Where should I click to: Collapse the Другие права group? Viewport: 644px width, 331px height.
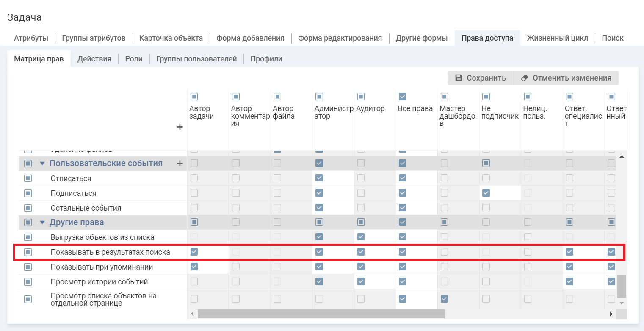click(x=42, y=223)
